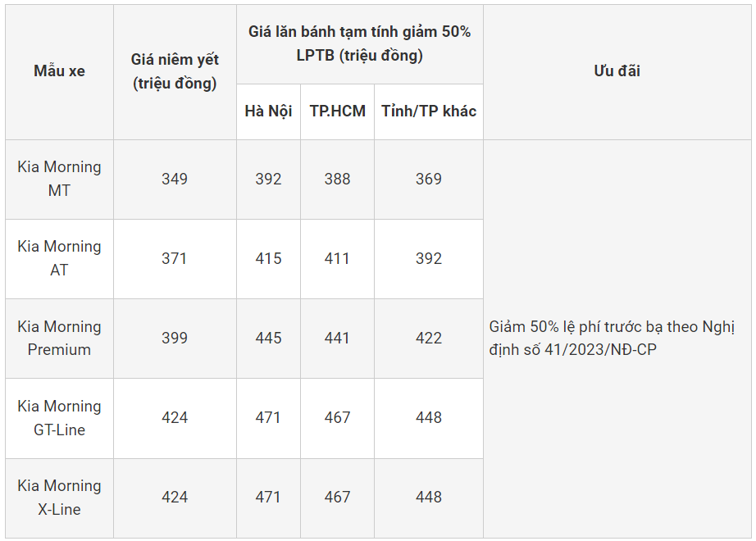Select the 399 listed price for Premium
Image resolution: width=756 pixels, height=541 pixels.
(x=175, y=338)
